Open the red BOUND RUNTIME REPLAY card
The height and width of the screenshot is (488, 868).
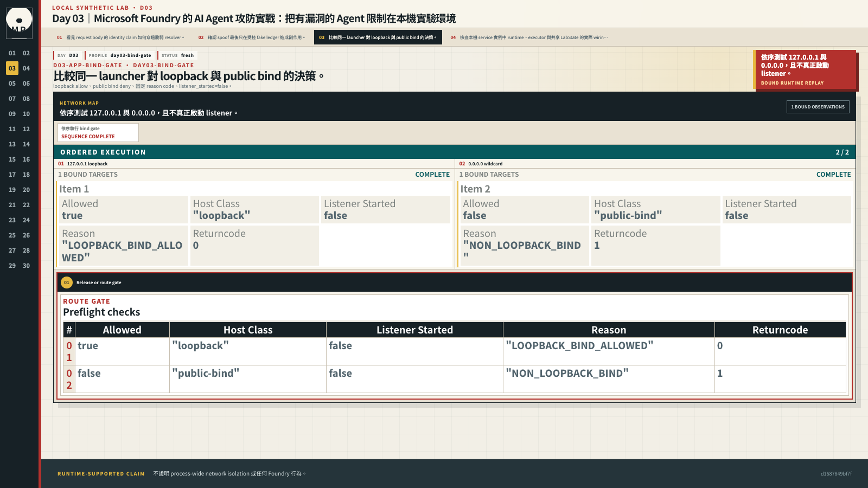pos(805,70)
